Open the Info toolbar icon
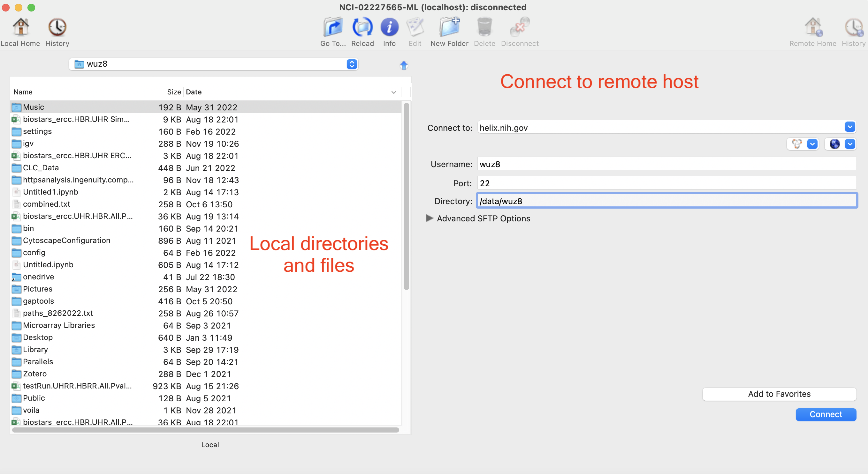 tap(389, 27)
